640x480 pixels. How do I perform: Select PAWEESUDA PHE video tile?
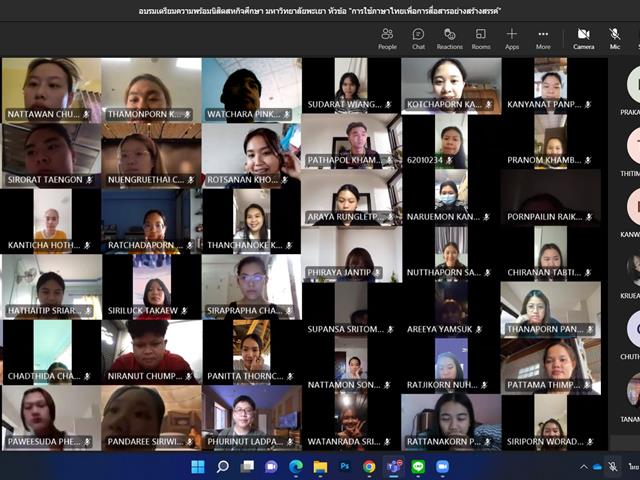pos(51,418)
